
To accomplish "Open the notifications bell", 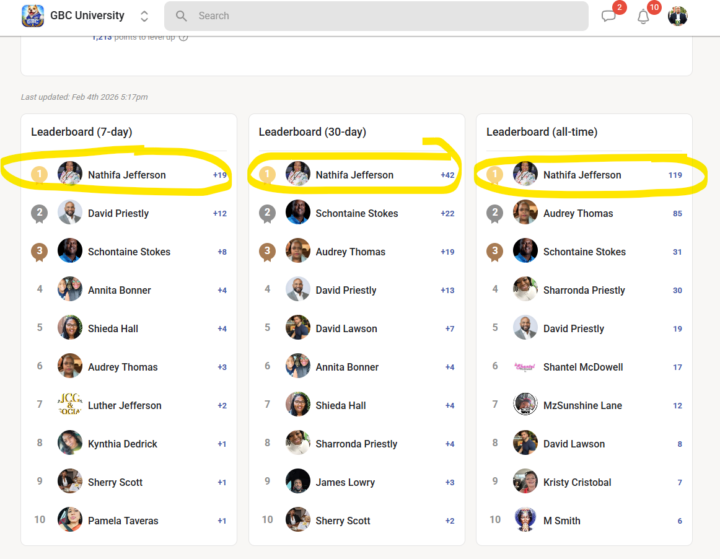I will tap(643, 16).
